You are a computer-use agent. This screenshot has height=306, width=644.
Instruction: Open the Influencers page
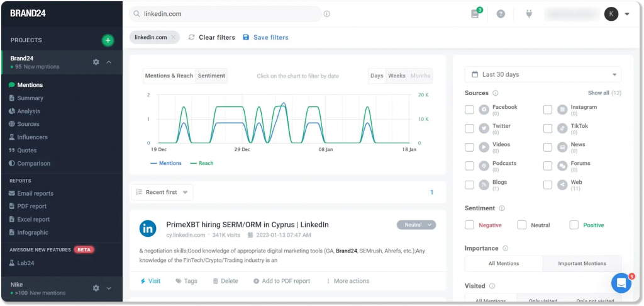28,137
